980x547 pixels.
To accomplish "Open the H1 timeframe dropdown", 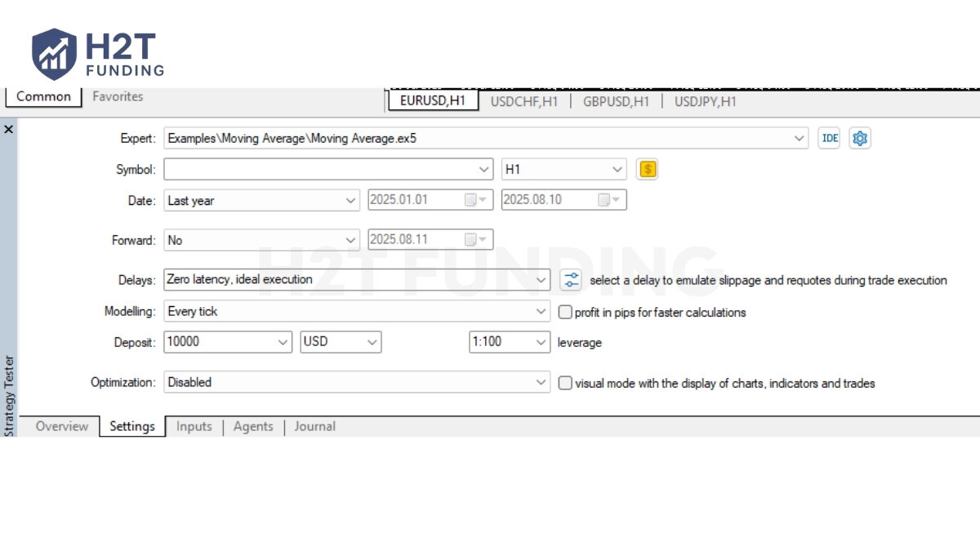I will tap(617, 170).
